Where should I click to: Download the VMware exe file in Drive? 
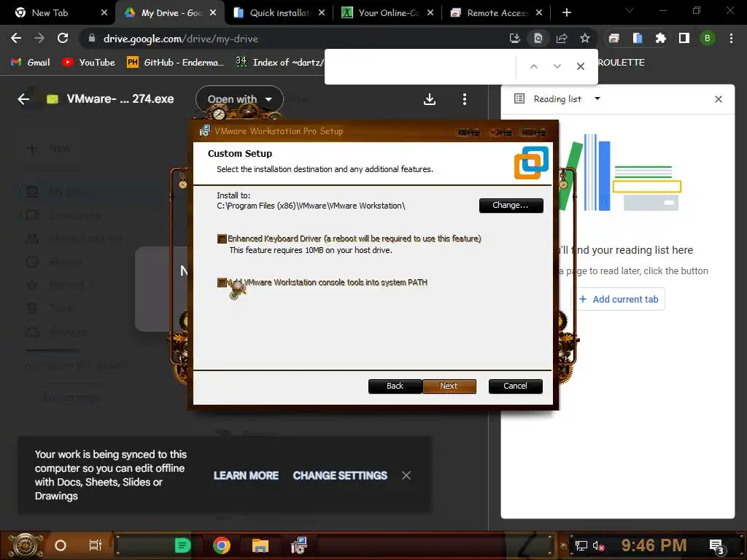pos(429,99)
